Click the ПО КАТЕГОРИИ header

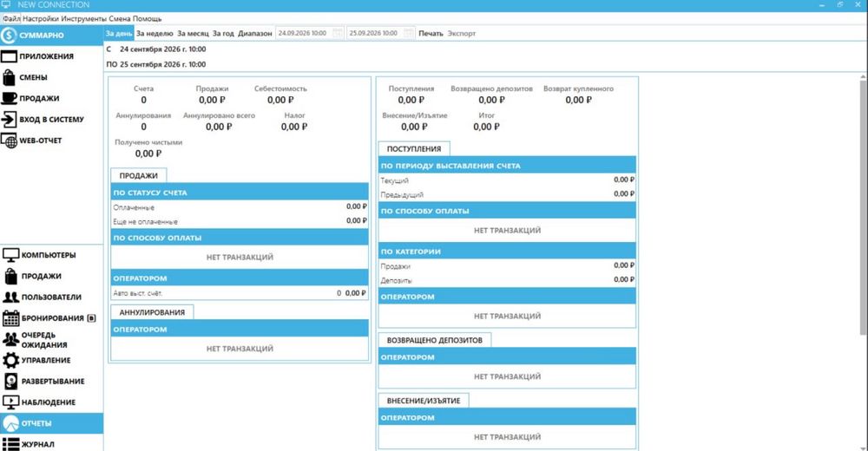coord(507,252)
